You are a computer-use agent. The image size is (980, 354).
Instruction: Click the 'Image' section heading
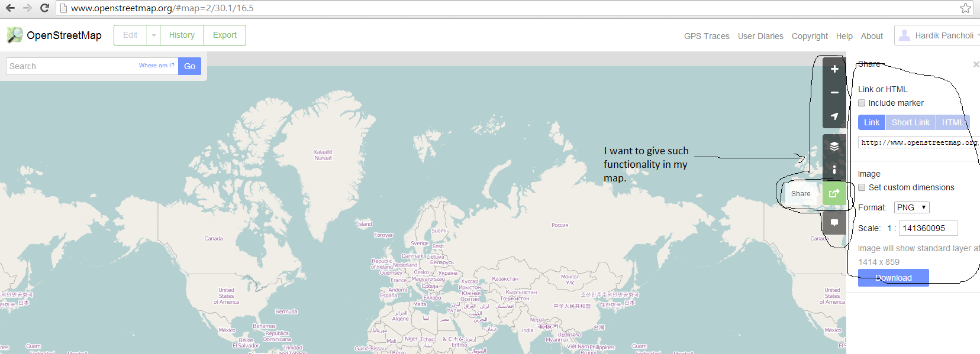[x=869, y=174]
